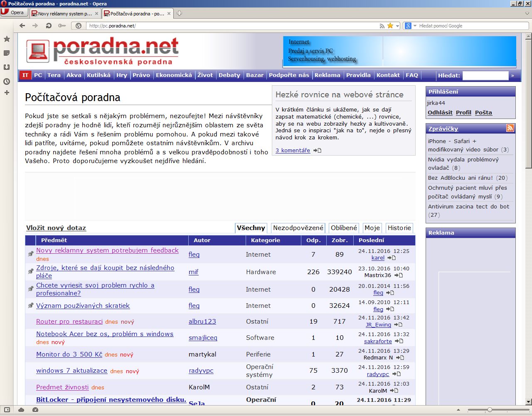Image resolution: width=532 pixels, height=416 pixels.
Task: Show the Všechny questions tab
Action: (x=251, y=228)
